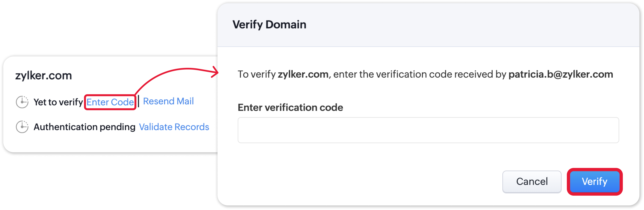Select the zylker.com heading in the domain card

(x=43, y=75)
